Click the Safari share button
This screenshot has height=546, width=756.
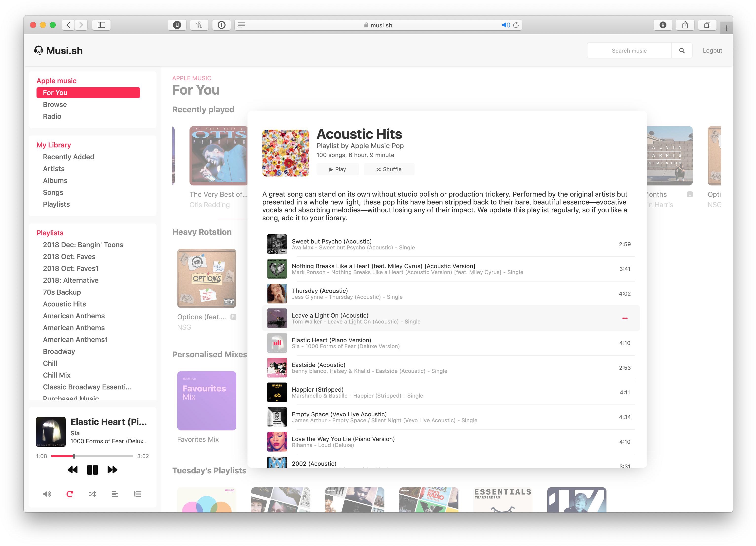click(x=685, y=25)
